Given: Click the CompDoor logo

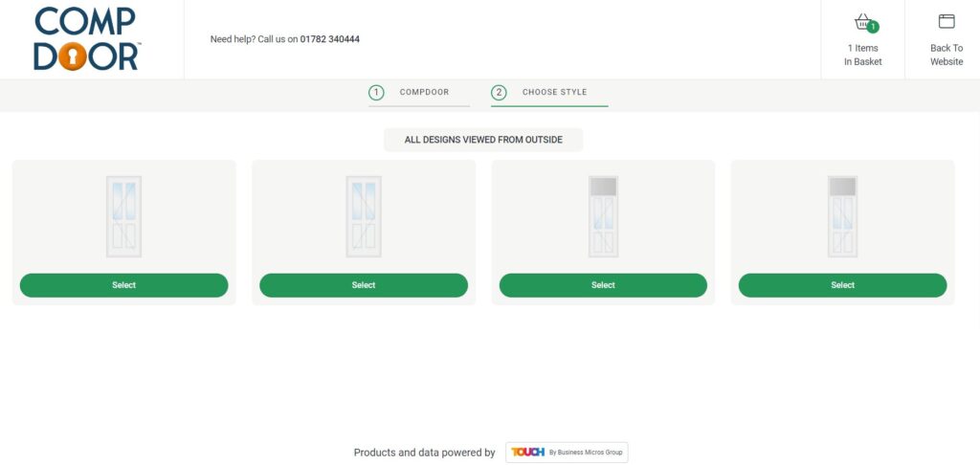Looking at the screenshot, I should 87,38.
